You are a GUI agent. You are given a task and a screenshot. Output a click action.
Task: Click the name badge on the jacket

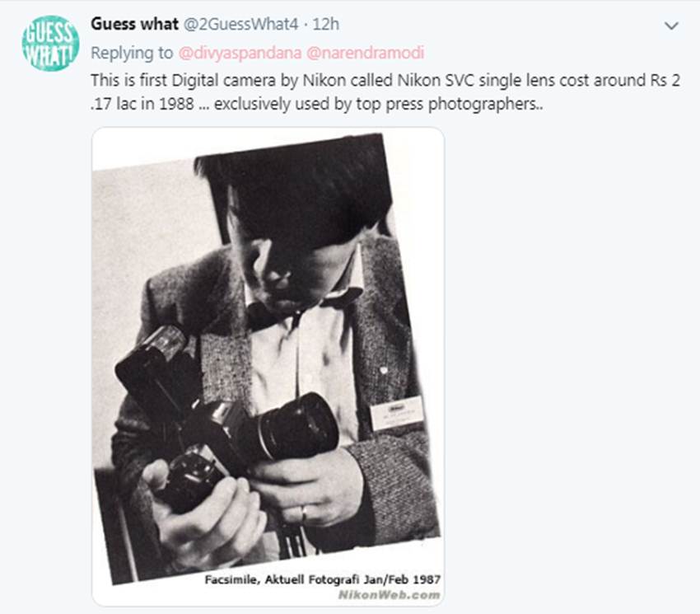(x=396, y=413)
